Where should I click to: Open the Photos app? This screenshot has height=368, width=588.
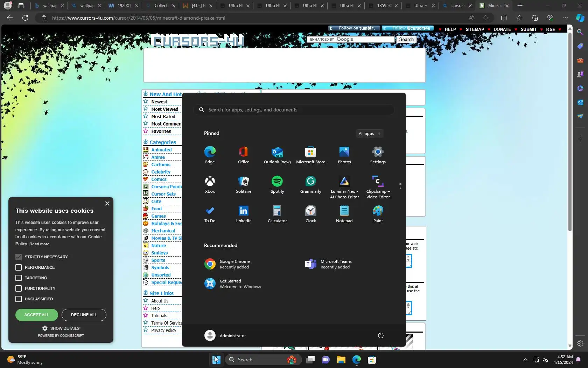point(344,155)
